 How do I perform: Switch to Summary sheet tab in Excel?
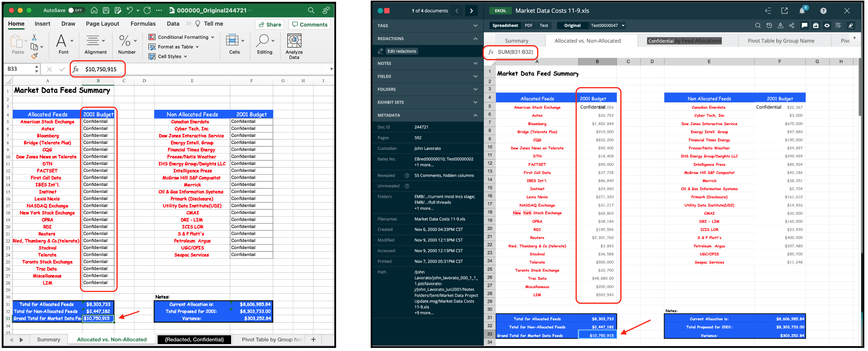(x=49, y=339)
